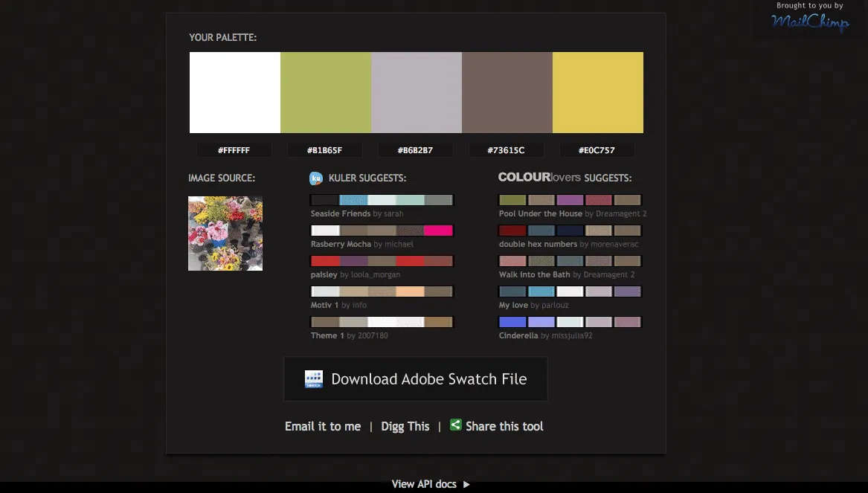
Task: Click the COLOURlovers logo
Action: [x=539, y=178]
